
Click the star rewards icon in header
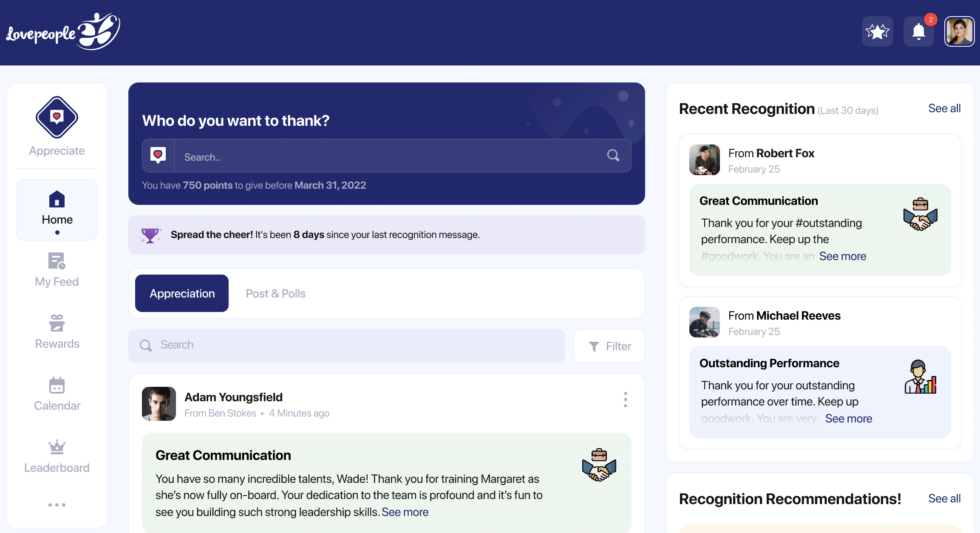point(877,31)
